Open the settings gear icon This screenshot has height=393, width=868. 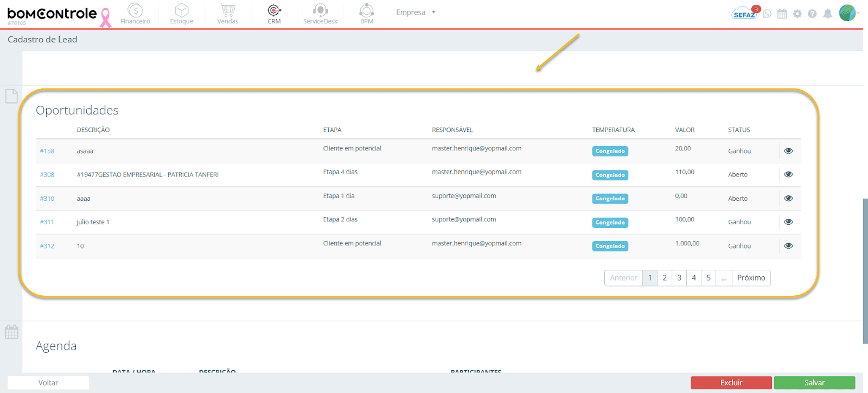click(x=797, y=14)
